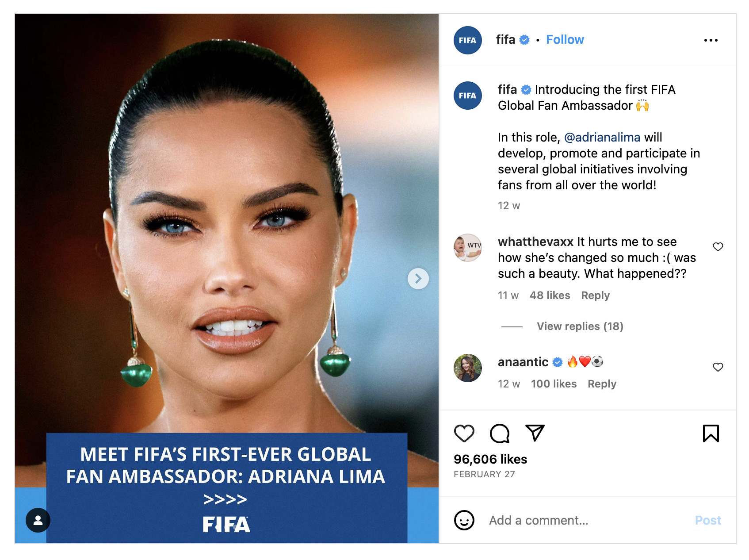Save the post with the bookmark icon
Viewport: 749px width, 560px height.
coord(711,433)
